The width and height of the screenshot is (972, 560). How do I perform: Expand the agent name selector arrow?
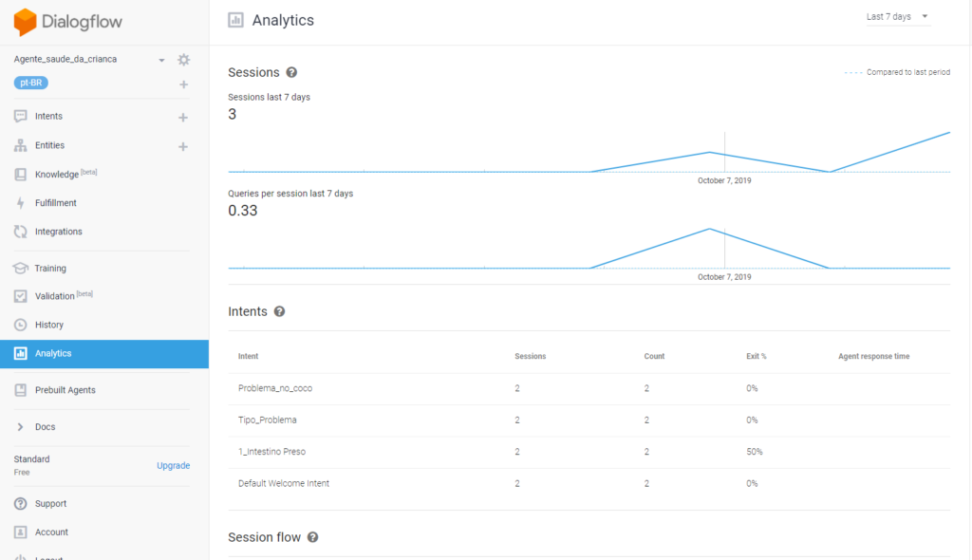pyautogui.click(x=161, y=60)
